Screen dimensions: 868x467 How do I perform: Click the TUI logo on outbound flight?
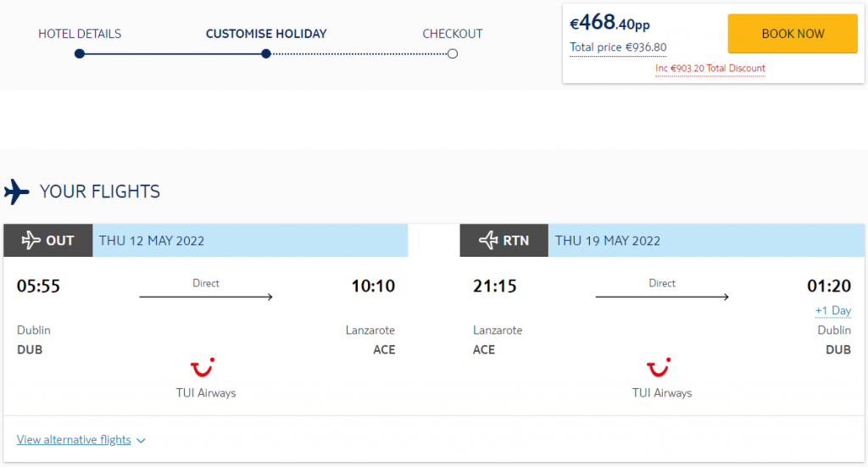click(203, 367)
